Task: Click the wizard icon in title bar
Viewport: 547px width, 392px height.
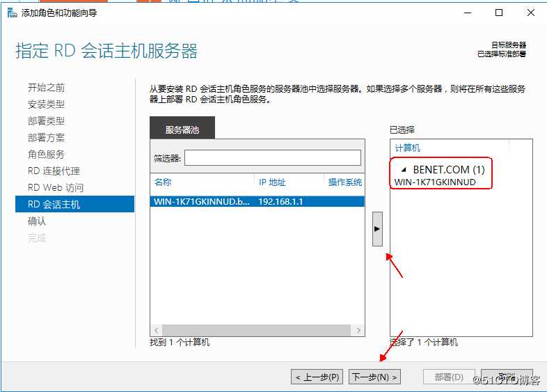Action: click(x=13, y=13)
